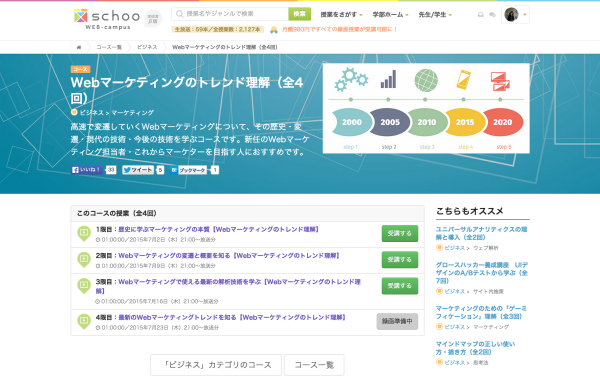This screenshot has width=600, height=378.
Task: Click 受講する for lesson 1限目
Action: pyautogui.click(x=399, y=233)
